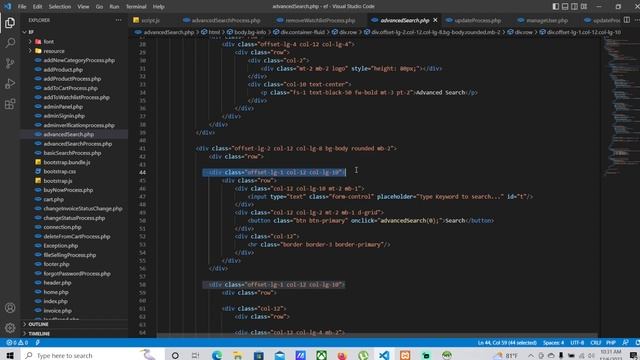Image resolution: width=640 pixels, height=360 pixels.
Task: Open the Go menu
Action: [x=99, y=7]
